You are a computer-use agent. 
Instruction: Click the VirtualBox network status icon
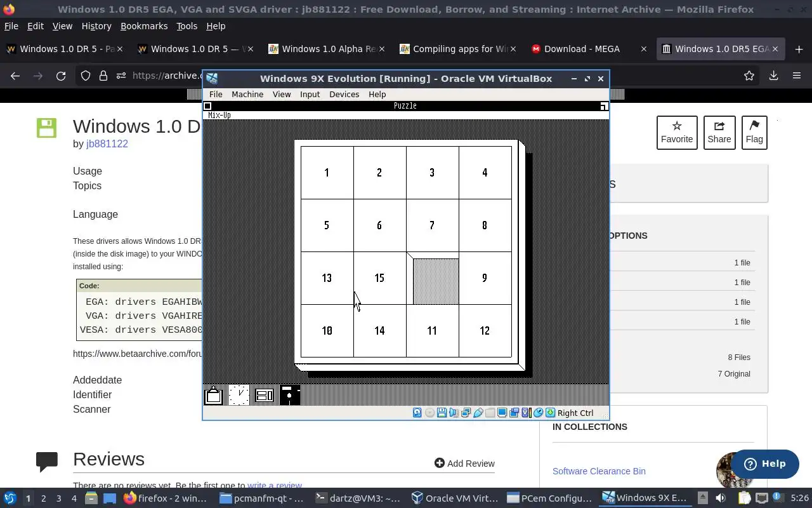pyautogui.click(x=466, y=413)
